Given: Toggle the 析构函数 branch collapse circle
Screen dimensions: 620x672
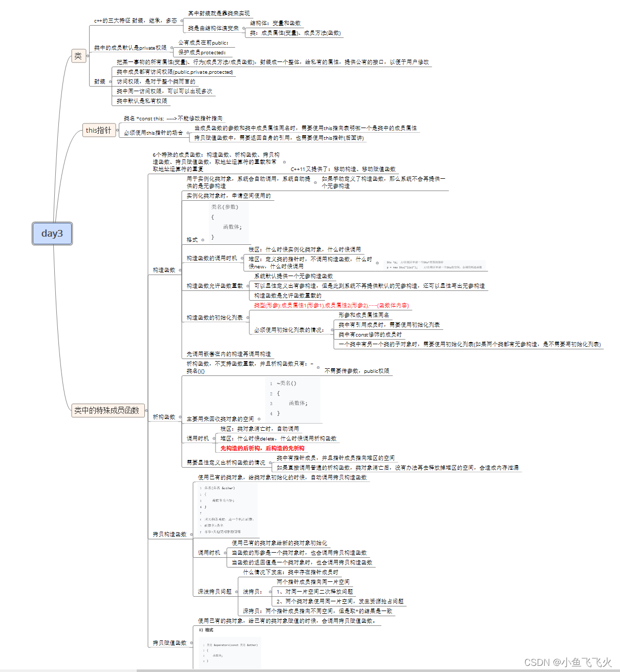Looking at the screenshot, I should tap(181, 417).
